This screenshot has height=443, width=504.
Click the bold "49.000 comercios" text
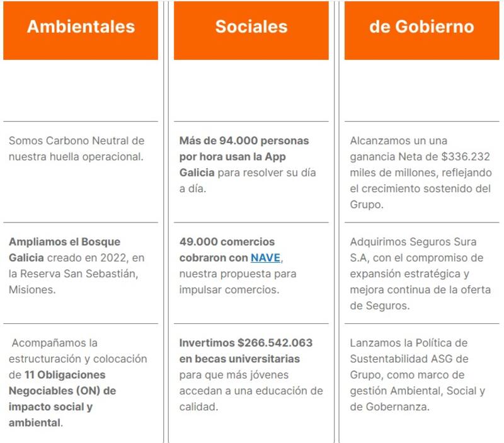point(227,241)
